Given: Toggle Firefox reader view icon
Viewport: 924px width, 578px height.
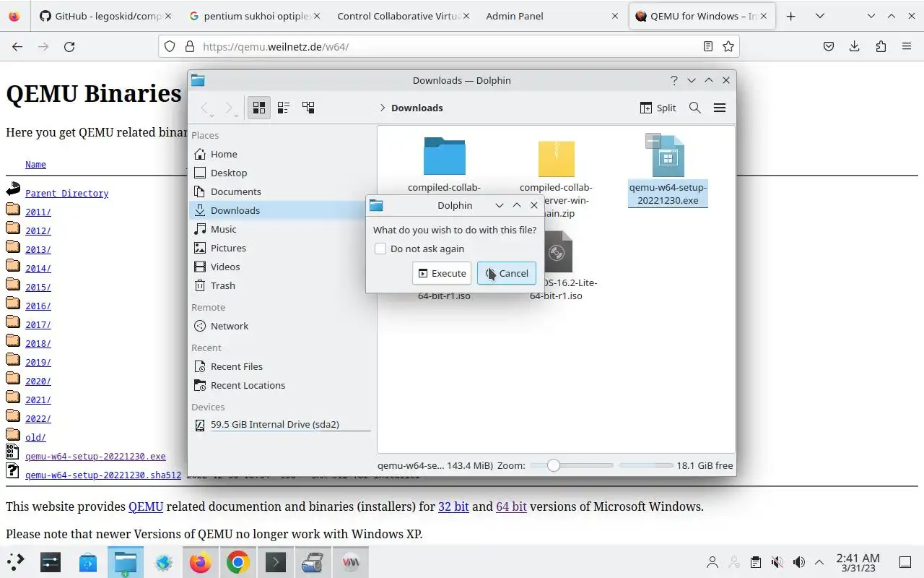Looking at the screenshot, I should [708, 46].
